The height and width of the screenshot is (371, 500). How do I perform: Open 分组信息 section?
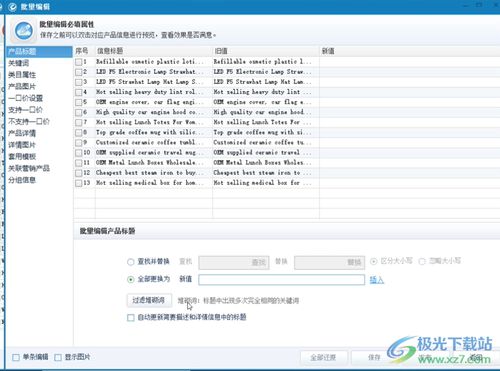pos(22,180)
